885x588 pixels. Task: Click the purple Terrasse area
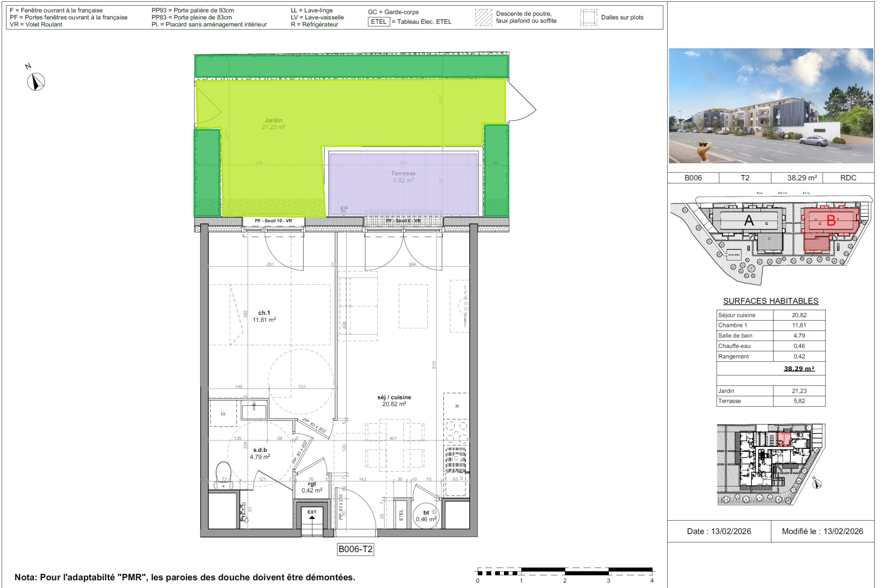tap(403, 183)
